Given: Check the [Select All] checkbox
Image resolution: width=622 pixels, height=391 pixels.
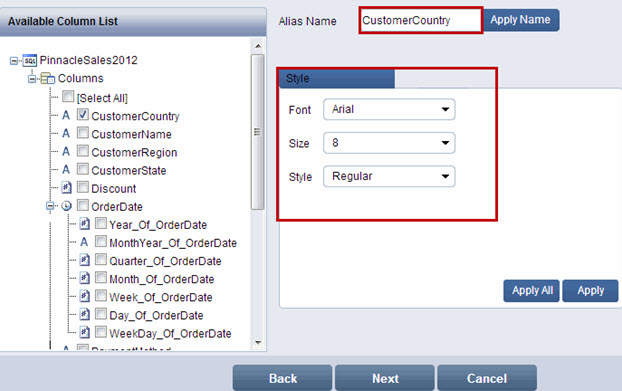Looking at the screenshot, I should point(68,96).
